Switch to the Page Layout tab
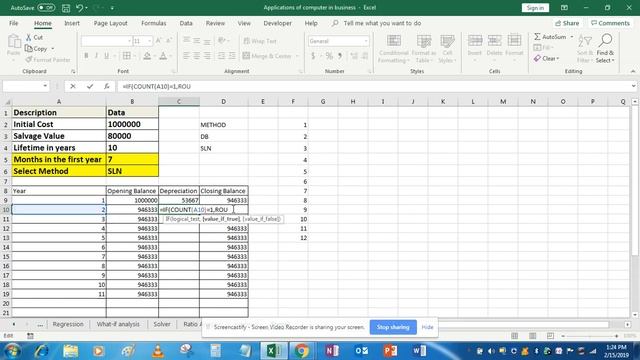This screenshot has width=640, height=360. [x=111, y=23]
